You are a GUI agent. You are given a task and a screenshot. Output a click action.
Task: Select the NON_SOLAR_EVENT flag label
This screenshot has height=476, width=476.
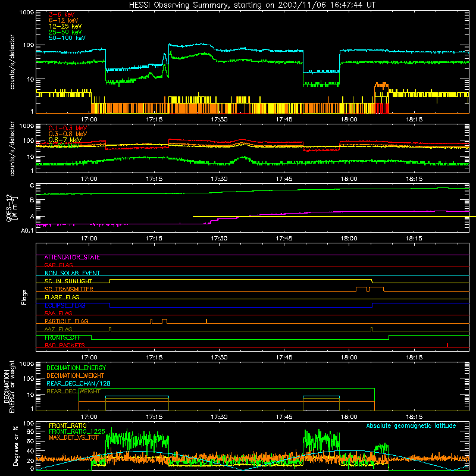(72, 273)
